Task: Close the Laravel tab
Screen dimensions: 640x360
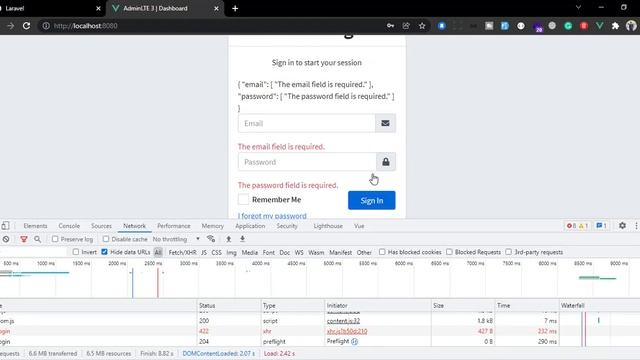Action: click(98, 8)
